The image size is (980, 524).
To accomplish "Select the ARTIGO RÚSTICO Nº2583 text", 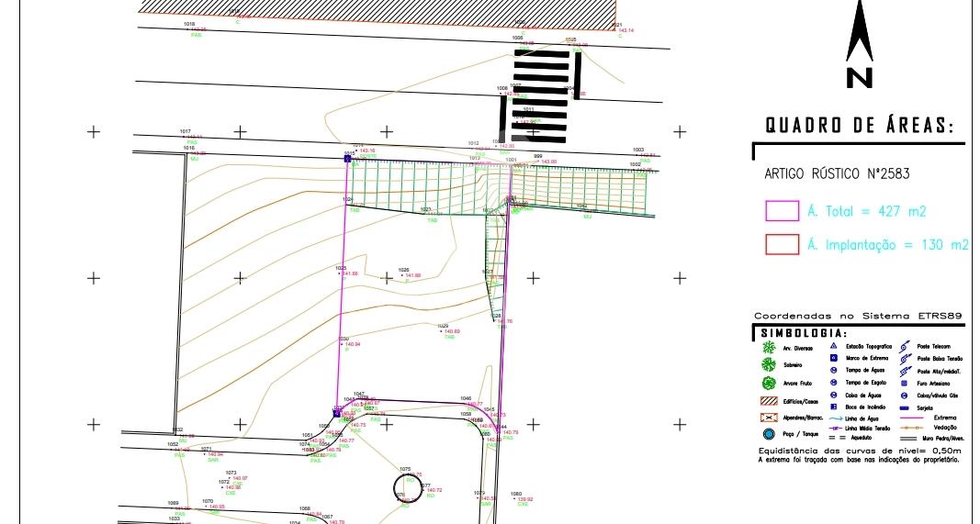I will tap(837, 173).
